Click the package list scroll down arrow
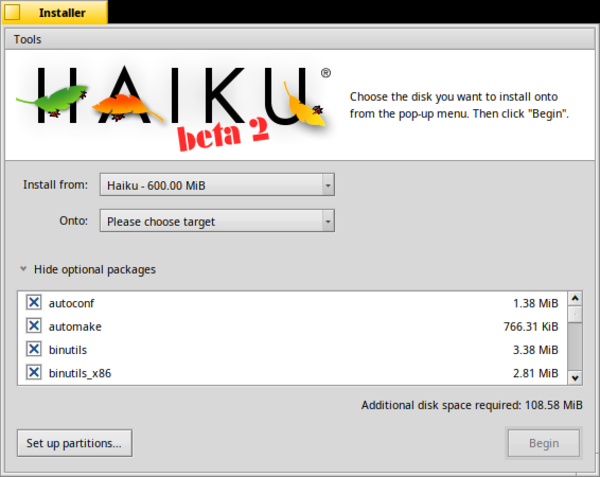The image size is (600, 477). [574, 377]
